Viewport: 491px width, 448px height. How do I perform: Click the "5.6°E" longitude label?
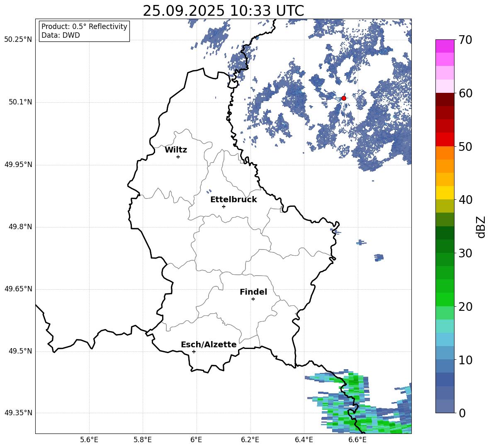point(89,440)
